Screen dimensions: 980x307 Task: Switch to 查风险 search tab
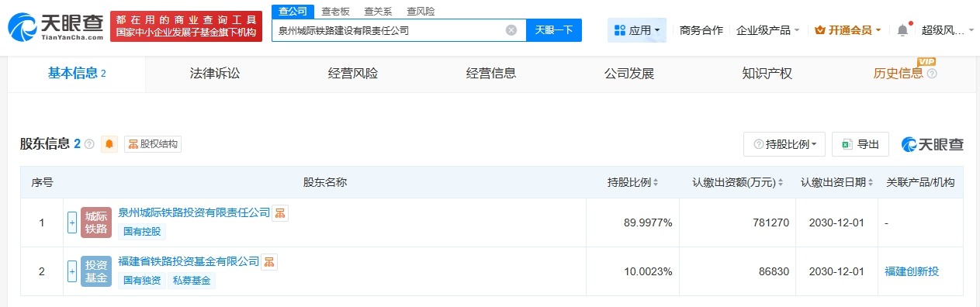point(421,11)
